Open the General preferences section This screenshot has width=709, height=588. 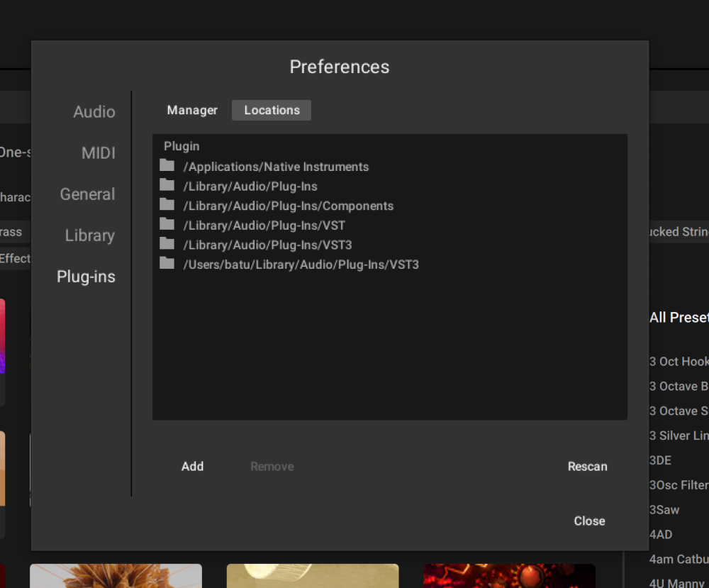87,194
